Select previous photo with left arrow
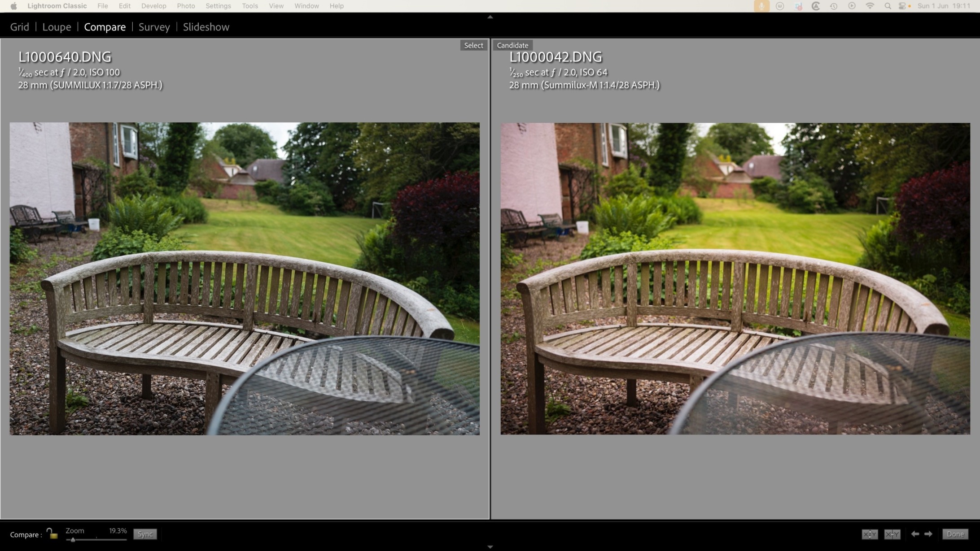980x551 pixels. click(915, 534)
